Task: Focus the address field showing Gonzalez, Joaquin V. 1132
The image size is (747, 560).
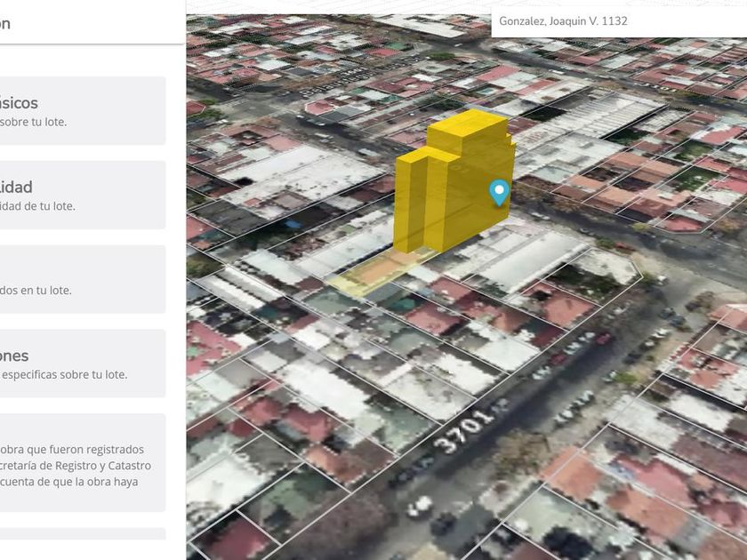Action: 619,21
